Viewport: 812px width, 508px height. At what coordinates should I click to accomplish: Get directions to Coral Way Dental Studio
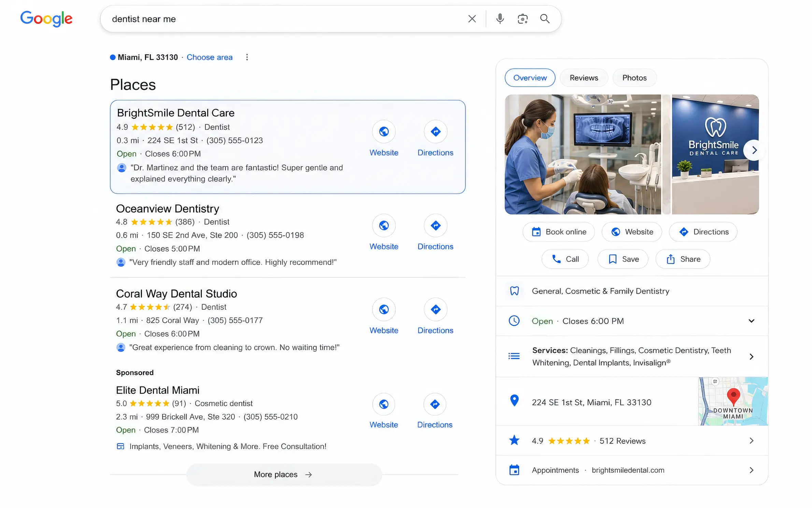435,309
